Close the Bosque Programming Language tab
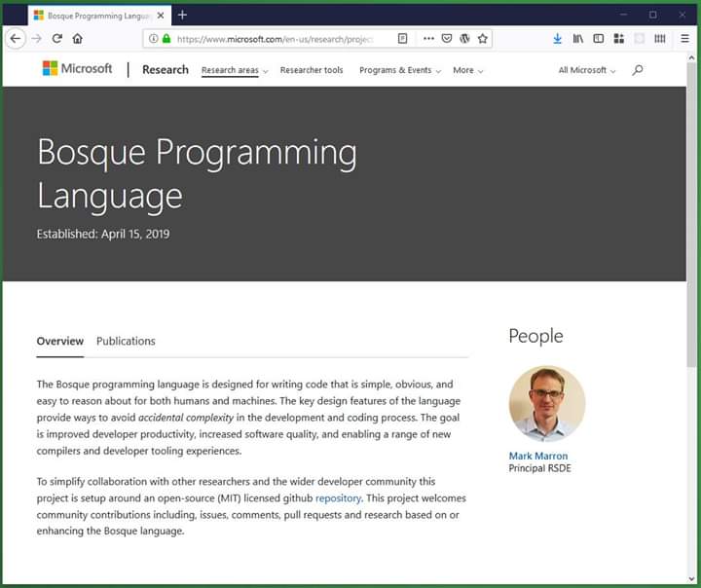Viewport: 701px width, 588px height. [161, 16]
